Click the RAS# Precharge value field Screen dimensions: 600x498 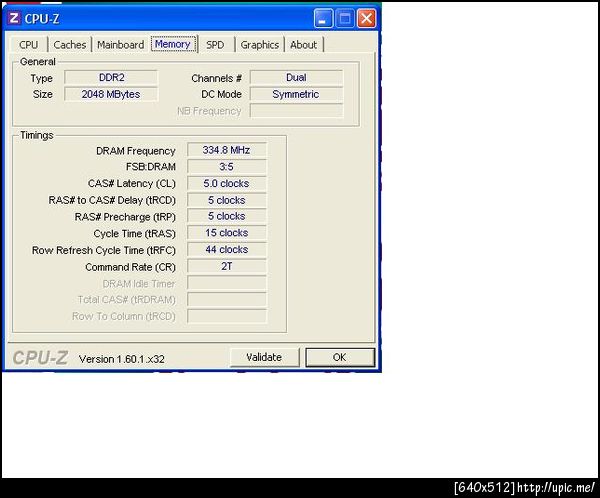pyautogui.click(x=227, y=216)
